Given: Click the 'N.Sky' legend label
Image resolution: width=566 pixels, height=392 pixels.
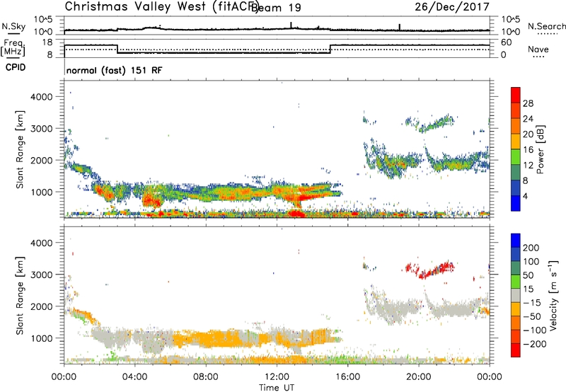Looking at the screenshot, I should click(13, 26).
